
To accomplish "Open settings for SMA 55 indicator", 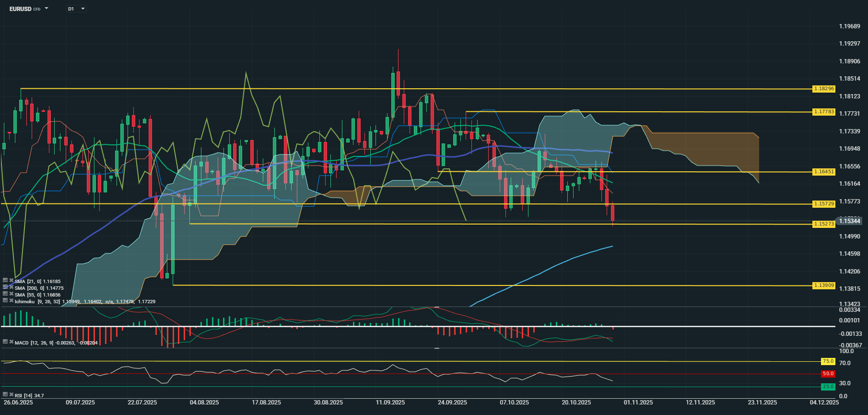I will [5, 294].
